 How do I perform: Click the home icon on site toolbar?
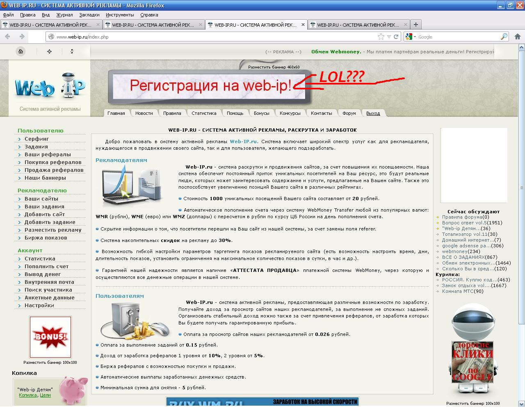[x=21, y=51]
